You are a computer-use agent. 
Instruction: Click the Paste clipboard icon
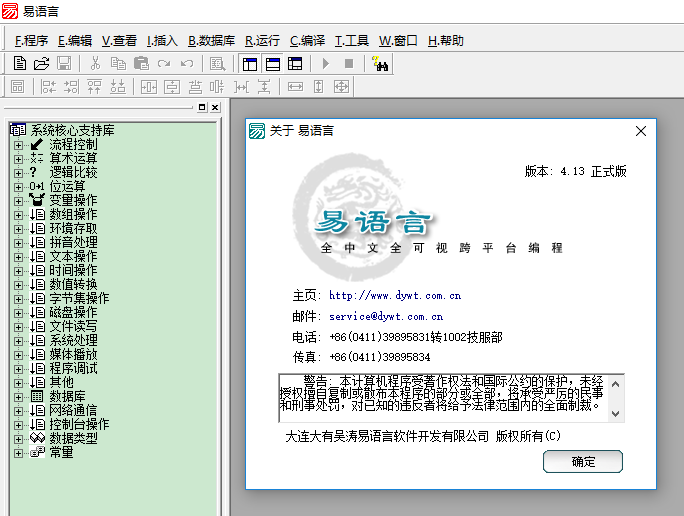click(141, 64)
